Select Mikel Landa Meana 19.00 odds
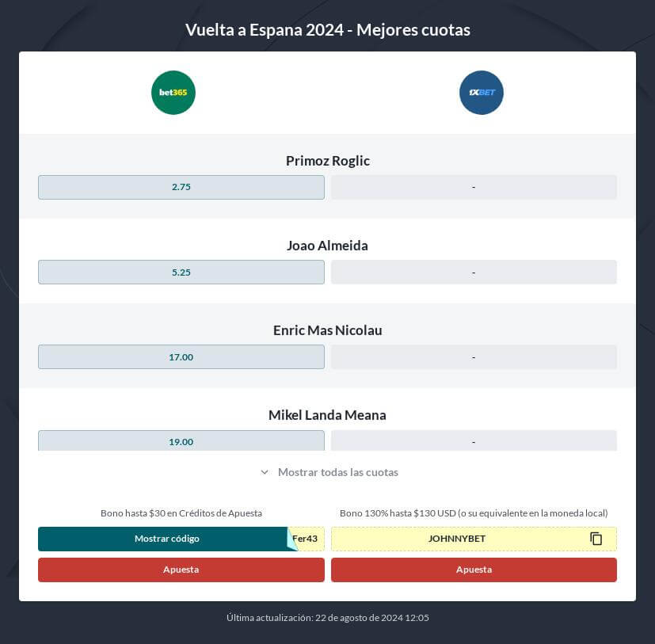 181,440
